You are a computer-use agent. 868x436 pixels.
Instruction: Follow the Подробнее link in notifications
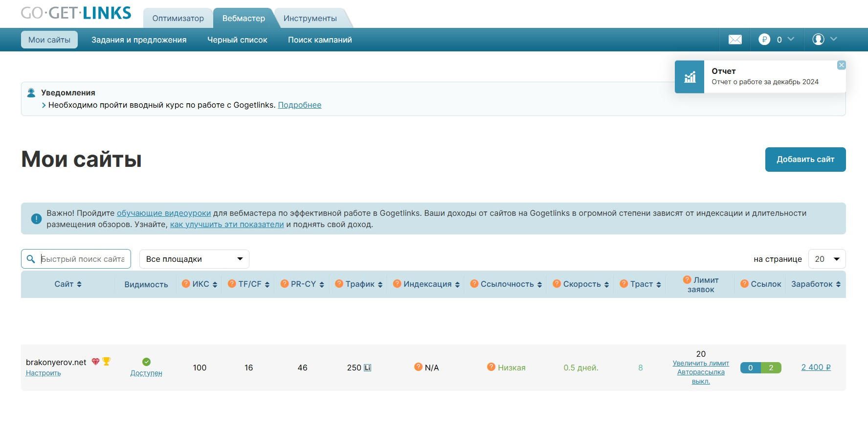pos(300,105)
